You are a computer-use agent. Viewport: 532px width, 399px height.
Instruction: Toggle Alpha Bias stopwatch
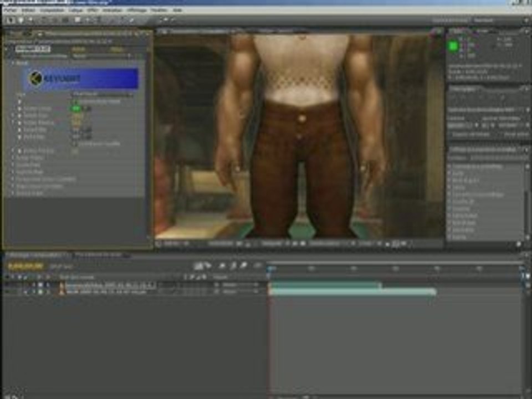(19, 137)
